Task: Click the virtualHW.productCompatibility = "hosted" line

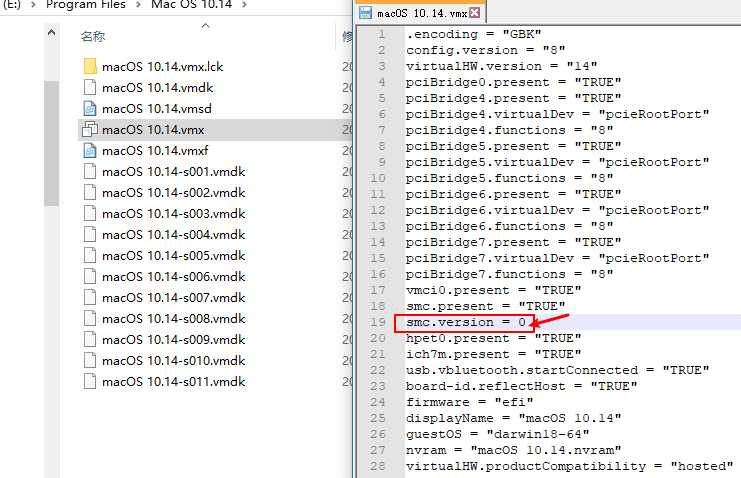Action: point(569,466)
